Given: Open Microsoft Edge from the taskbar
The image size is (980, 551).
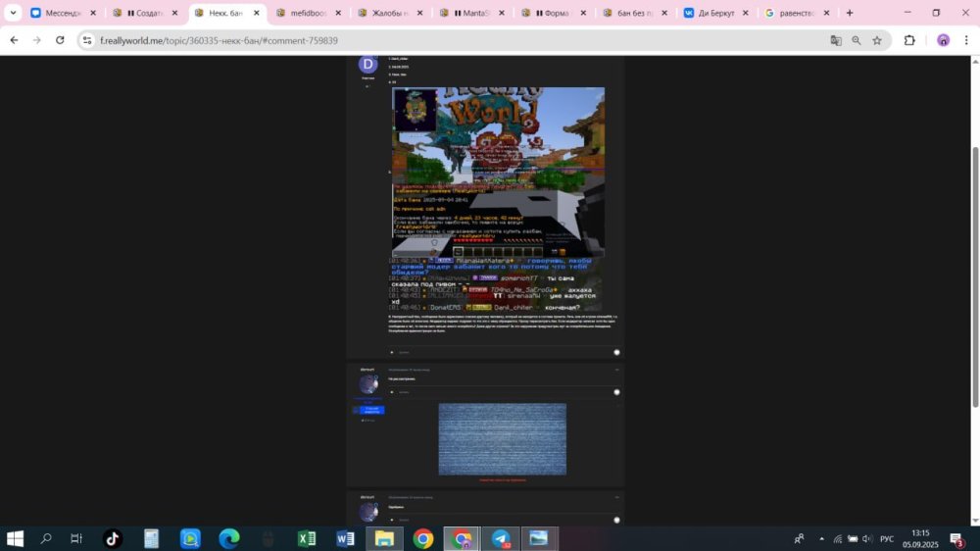Looking at the screenshot, I should pos(228,538).
